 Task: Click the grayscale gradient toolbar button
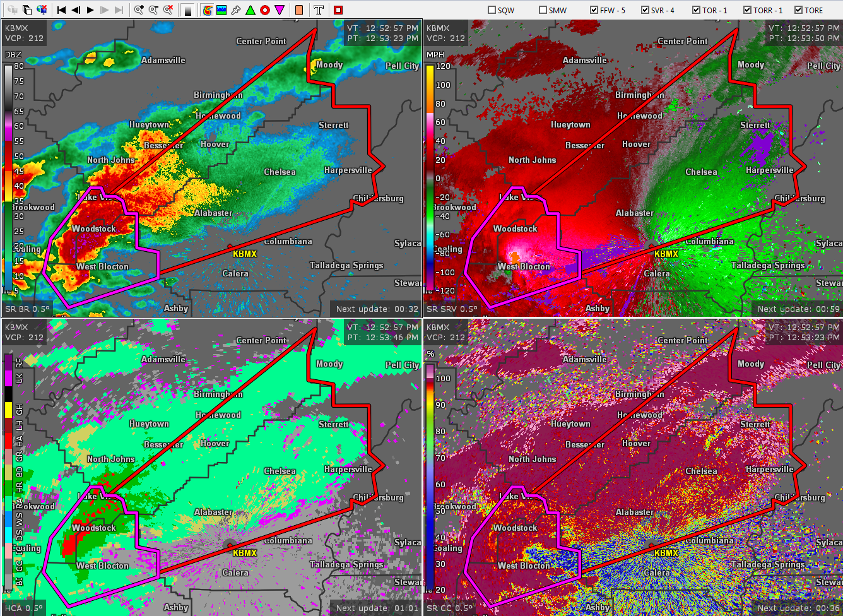click(x=187, y=10)
